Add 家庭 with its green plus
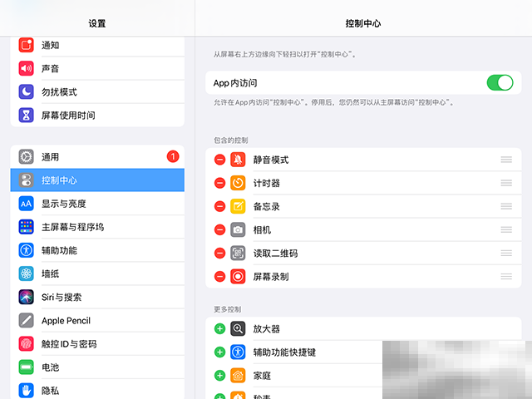The image size is (532, 399). [x=219, y=376]
